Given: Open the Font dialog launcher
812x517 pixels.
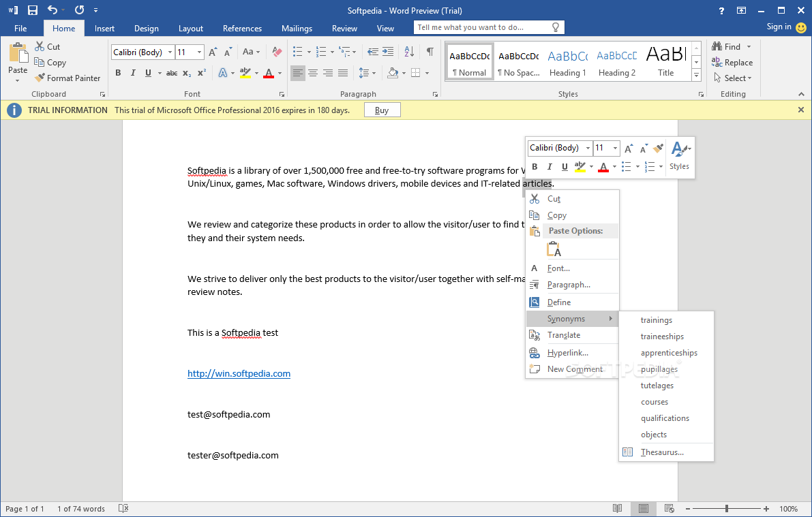Looking at the screenshot, I should point(282,94).
